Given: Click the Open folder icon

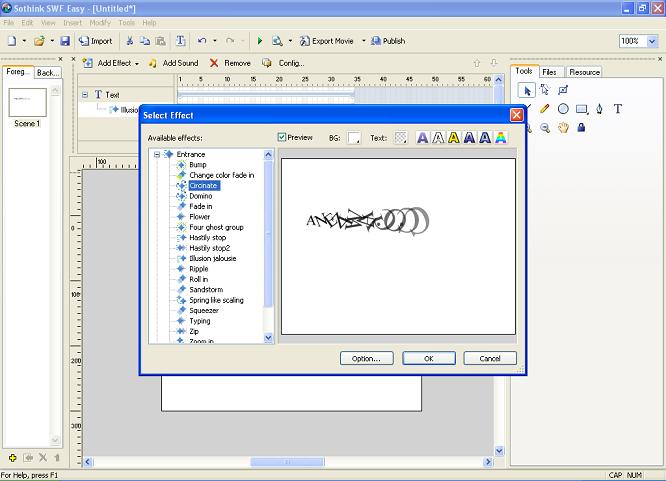Looking at the screenshot, I should point(39,41).
